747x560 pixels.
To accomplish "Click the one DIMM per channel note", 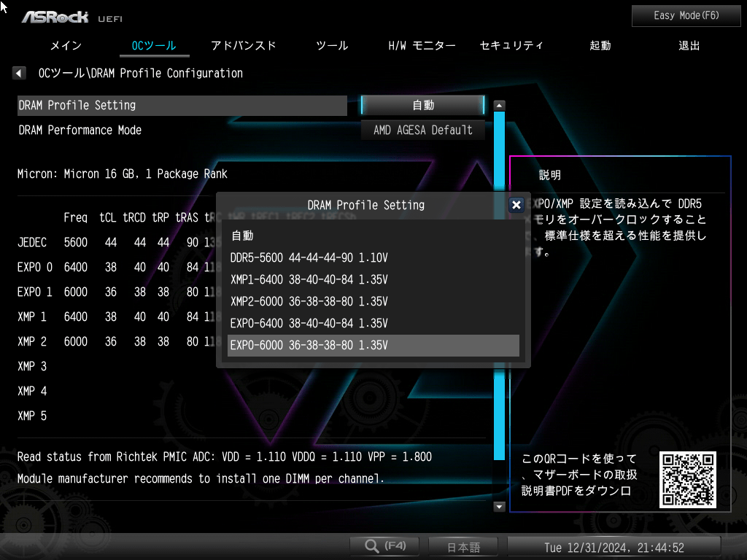I will tap(201, 478).
